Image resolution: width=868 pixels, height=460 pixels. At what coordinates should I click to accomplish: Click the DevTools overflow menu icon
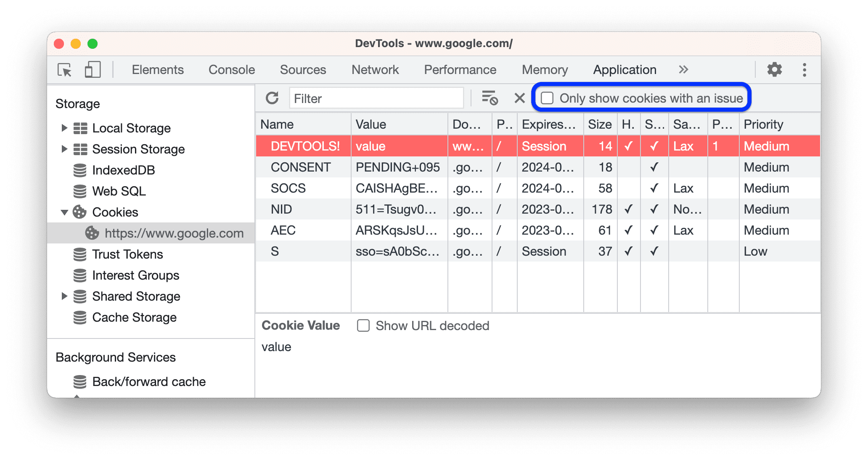(804, 69)
